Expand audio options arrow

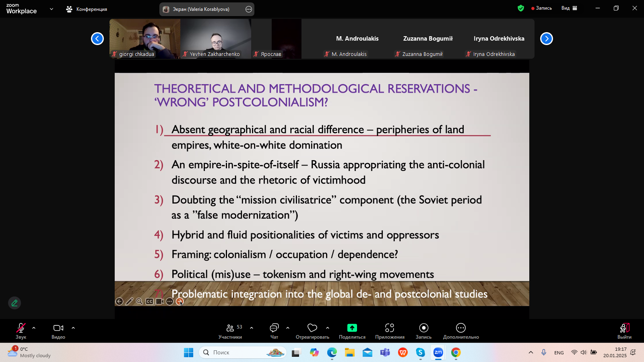pyautogui.click(x=34, y=328)
